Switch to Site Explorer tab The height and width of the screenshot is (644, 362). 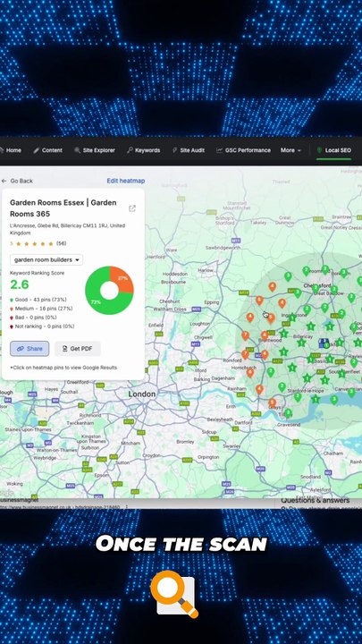pyautogui.click(x=95, y=150)
